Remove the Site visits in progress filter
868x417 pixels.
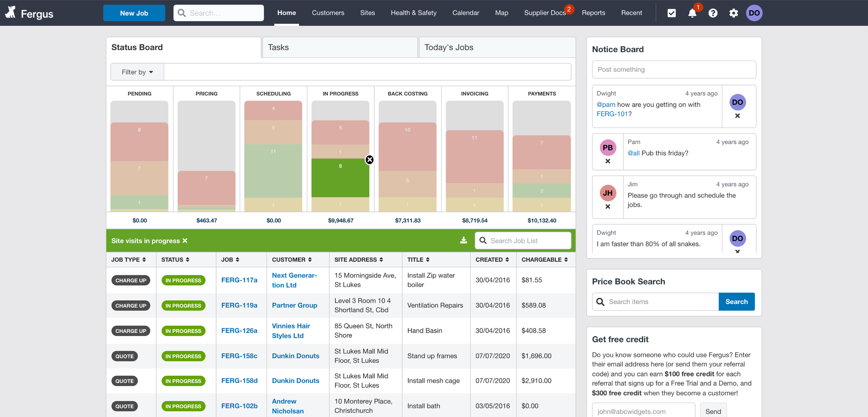185,241
